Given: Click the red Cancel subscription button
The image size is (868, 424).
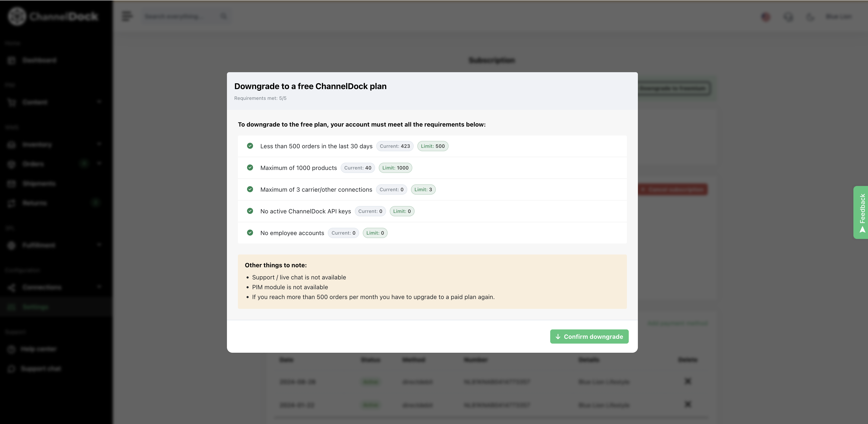Looking at the screenshot, I should click(673, 189).
